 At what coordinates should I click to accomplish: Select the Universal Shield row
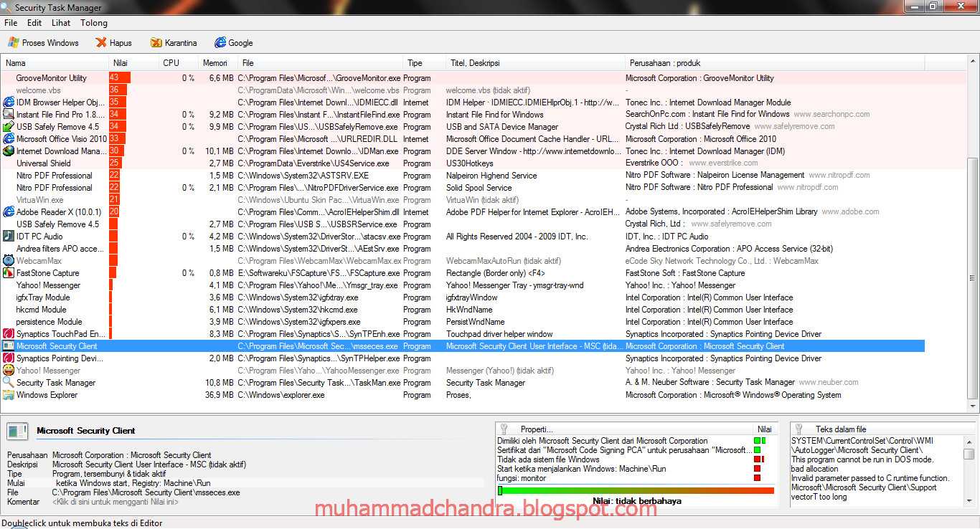(463, 163)
